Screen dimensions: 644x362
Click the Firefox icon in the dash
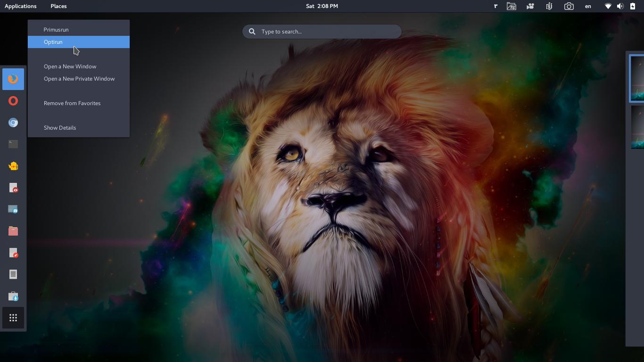click(13, 79)
